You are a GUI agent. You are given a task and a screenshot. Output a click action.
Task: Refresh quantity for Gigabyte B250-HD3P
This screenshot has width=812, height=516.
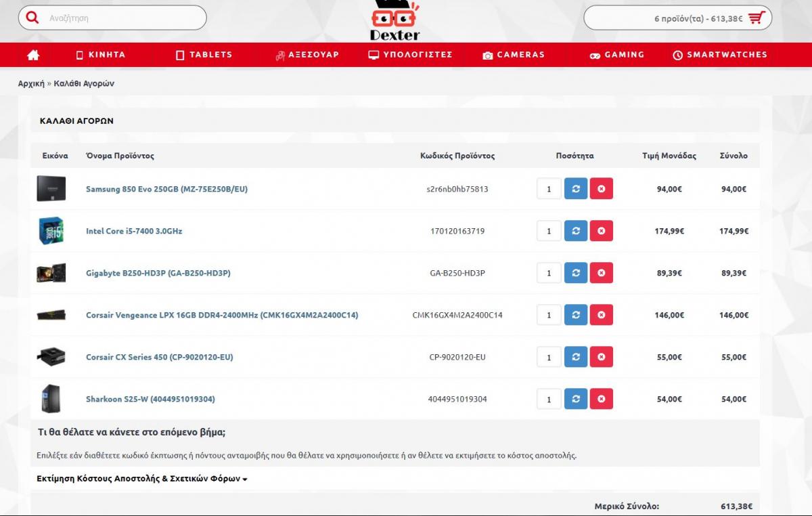coord(576,273)
